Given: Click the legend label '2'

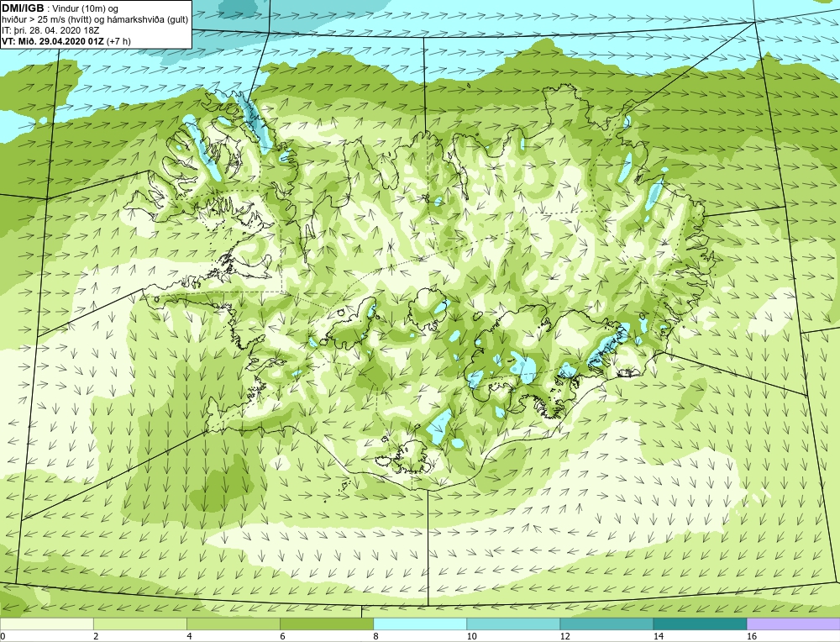Looking at the screenshot, I should click(x=96, y=636).
